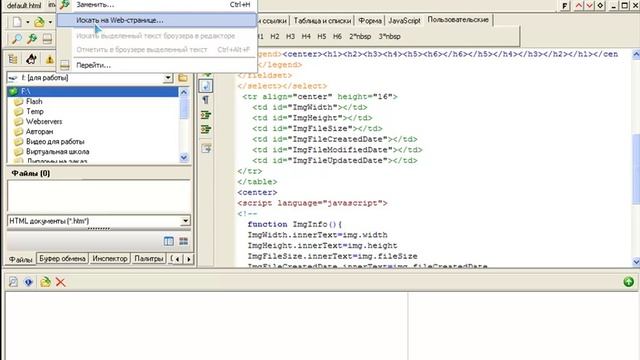Click the Go to line toolbar icon

[47, 39]
